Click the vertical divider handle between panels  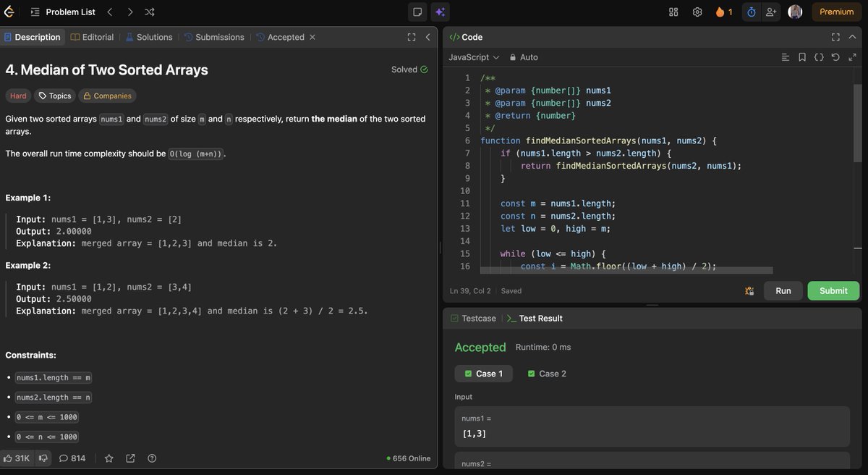point(440,248)
